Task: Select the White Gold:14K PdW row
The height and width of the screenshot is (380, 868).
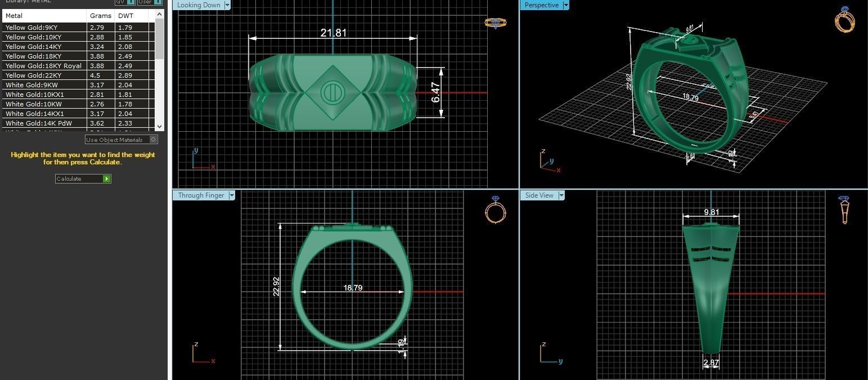Action: coord(79,123)
